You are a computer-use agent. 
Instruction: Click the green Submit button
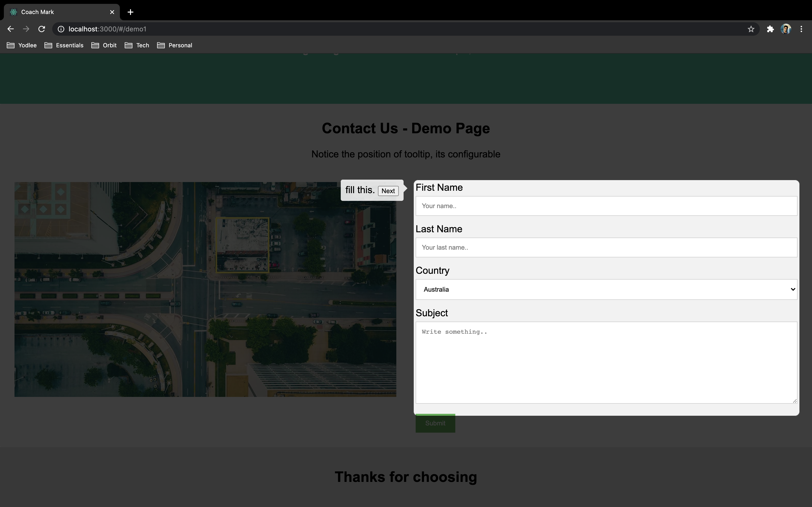(x=435, y=423)
